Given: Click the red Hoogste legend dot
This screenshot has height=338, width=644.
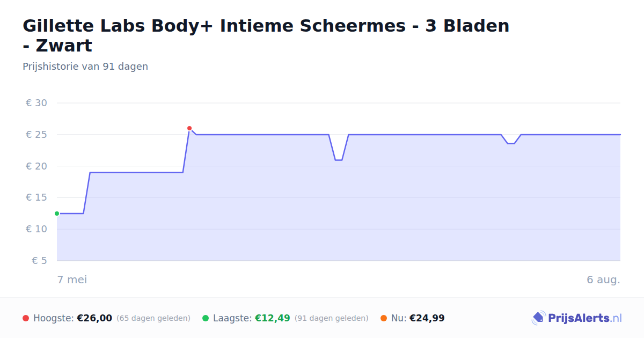Looking at the screenshot, I should 26,318.
